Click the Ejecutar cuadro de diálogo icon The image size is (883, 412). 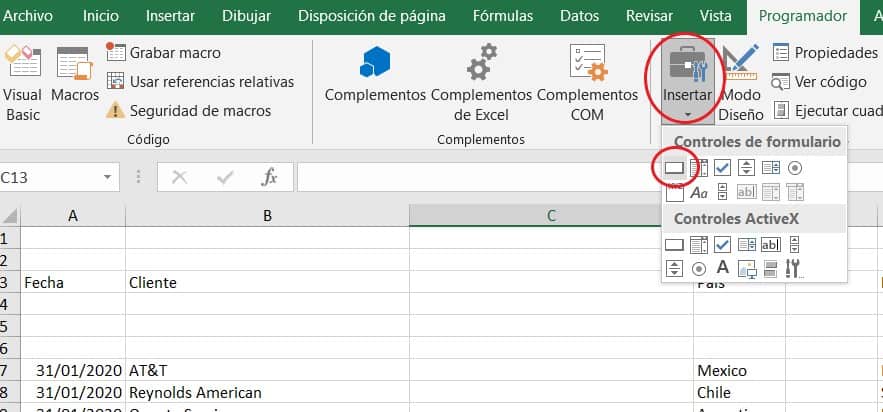click(782, 110)
